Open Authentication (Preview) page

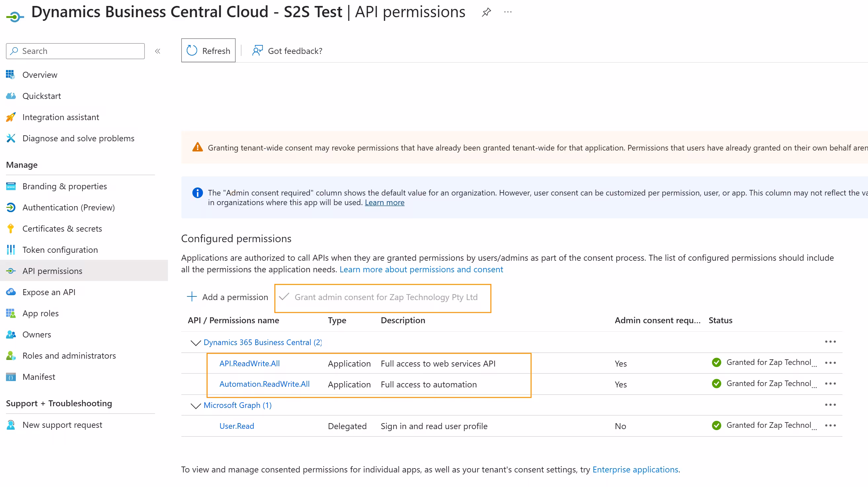click(x=69, y=207)
